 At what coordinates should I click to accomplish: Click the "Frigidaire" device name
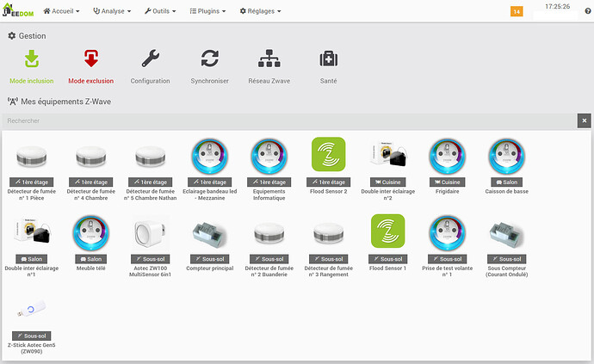448,191
